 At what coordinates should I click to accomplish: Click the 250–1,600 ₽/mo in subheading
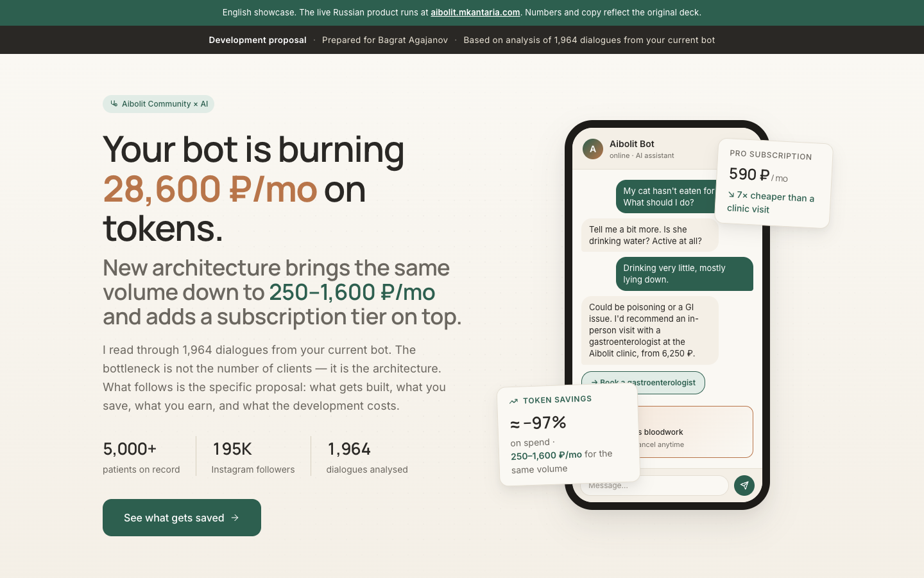point(352,292)
